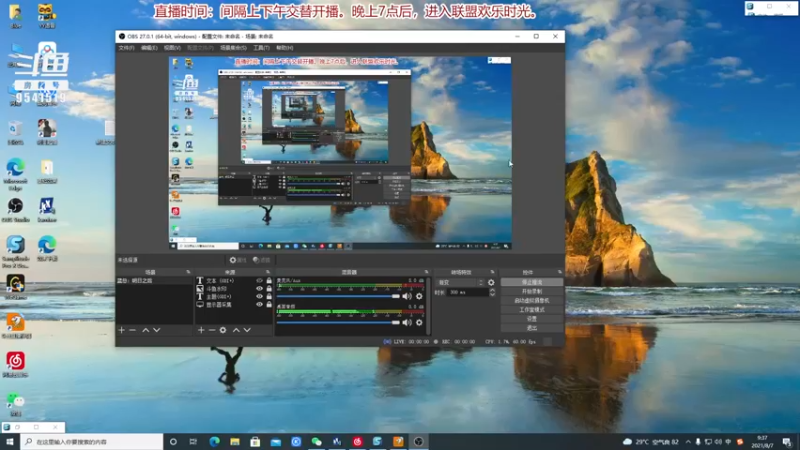Open the 文件(F) menu

click(126, 48)
